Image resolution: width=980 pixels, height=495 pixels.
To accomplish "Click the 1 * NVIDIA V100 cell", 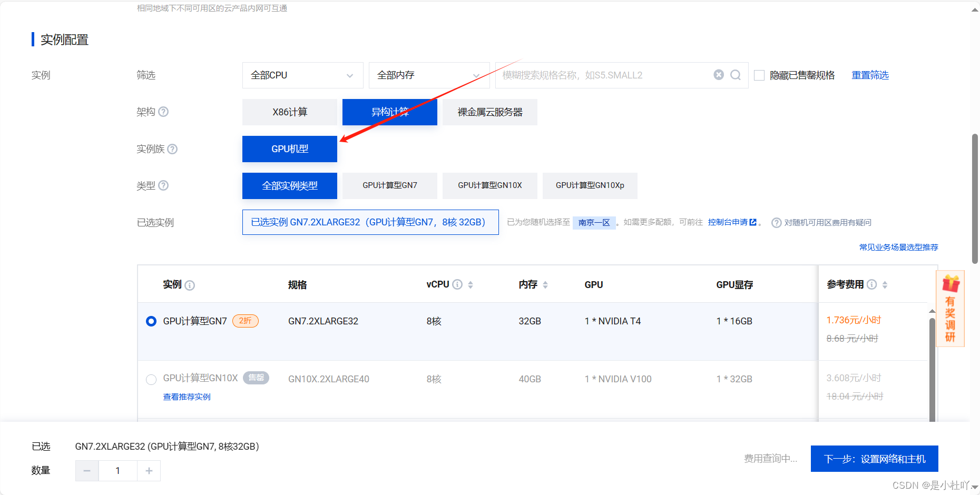I will [x=618, y=379].
